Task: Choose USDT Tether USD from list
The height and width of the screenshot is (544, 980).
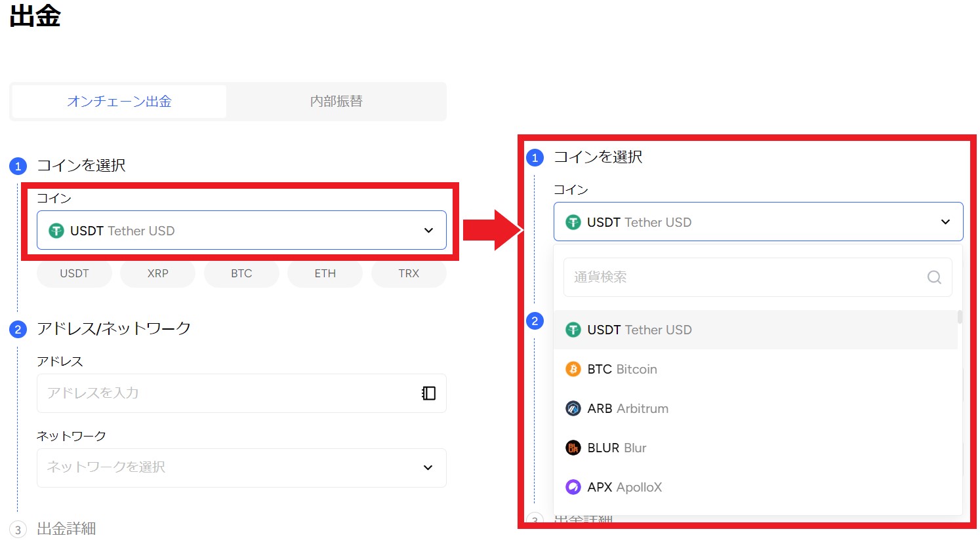Action: click(756, 330)
